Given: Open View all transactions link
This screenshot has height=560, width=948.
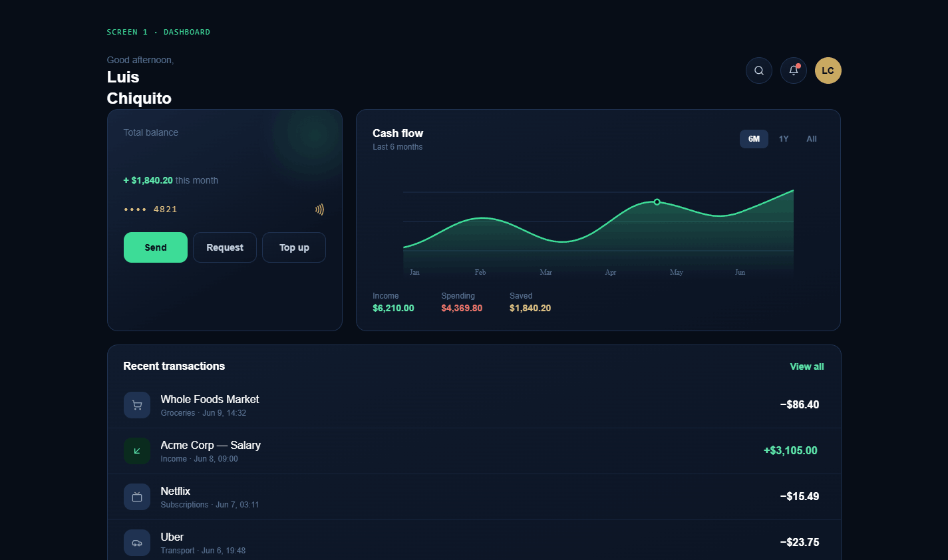Looking at the screenshot, I should [807, 366].
